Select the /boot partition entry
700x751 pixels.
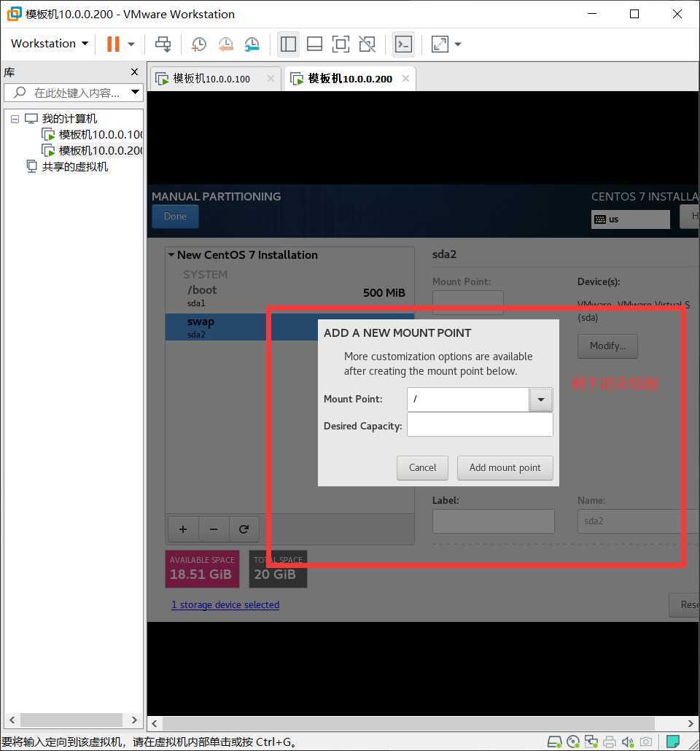290,295
